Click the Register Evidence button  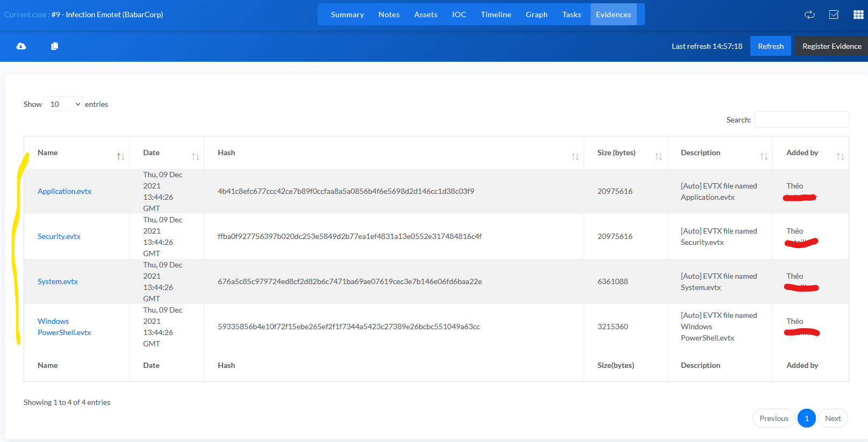point(831,46)
